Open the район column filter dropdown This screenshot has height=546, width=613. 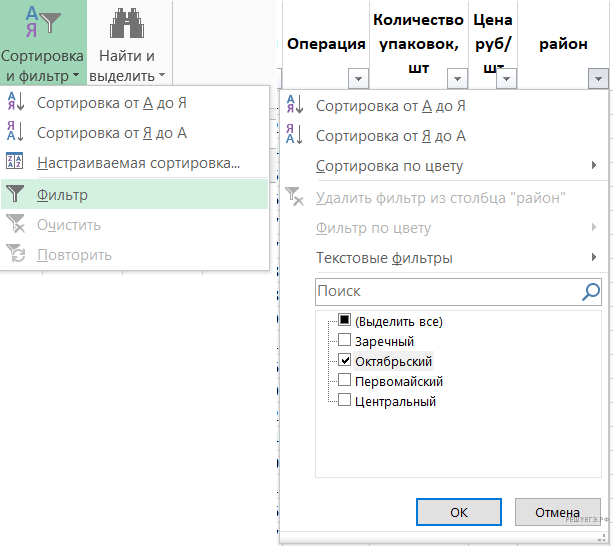point(598,79)
